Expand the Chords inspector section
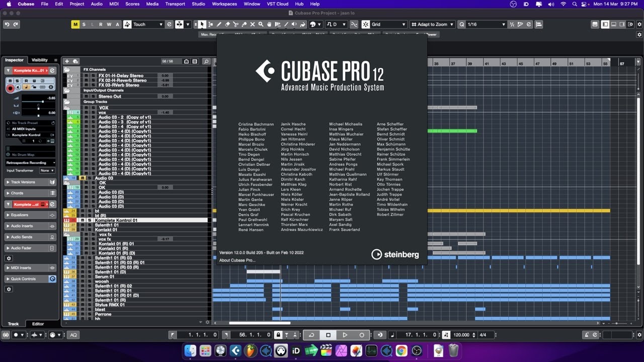 pos(31,193)
